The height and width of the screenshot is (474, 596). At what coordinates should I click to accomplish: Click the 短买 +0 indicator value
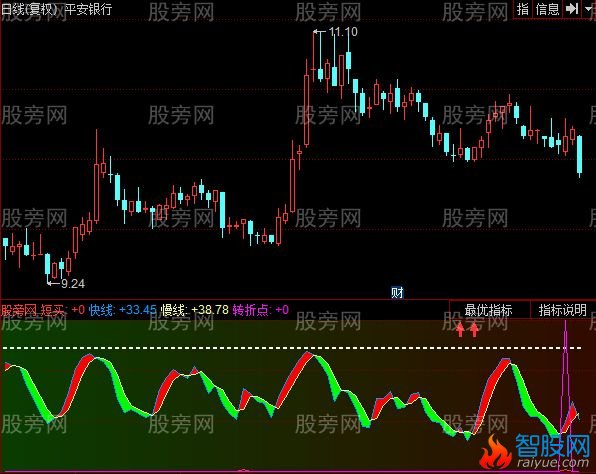63,310
